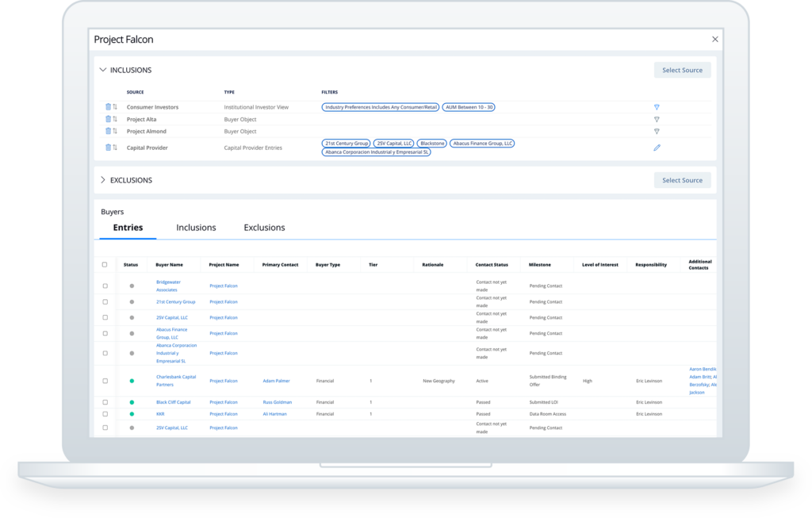Image resolution: width=812 pixels, height=518 pixels.
Task: Expand the Exclusions section
Action: (x=102, y=180)
